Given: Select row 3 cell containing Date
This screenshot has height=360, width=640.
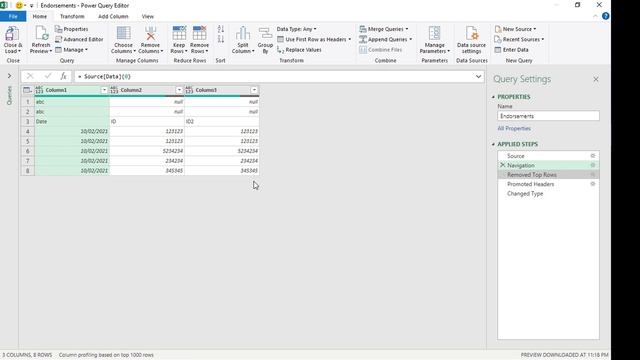Looking at the screenshot, I should 72,121.
